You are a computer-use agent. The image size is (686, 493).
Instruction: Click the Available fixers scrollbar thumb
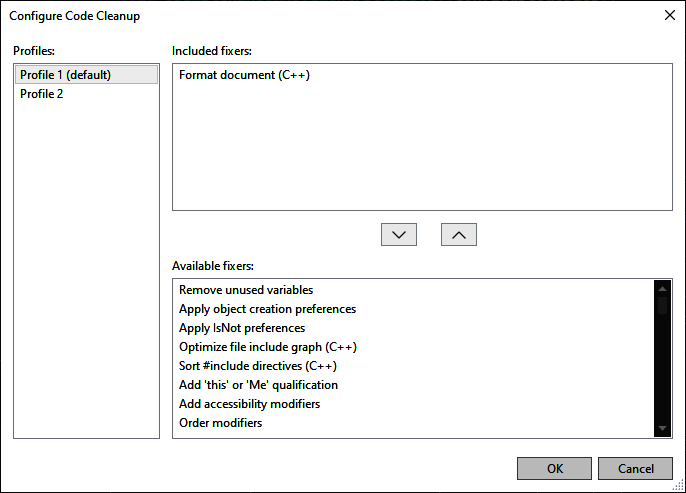tap(662, 305)
